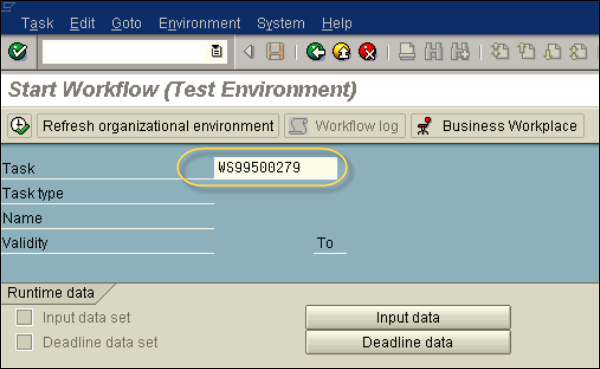The width and height of the screenshot is (600, 369).
Task: Click the green Back arrow icon
Action: pos(315,52)
